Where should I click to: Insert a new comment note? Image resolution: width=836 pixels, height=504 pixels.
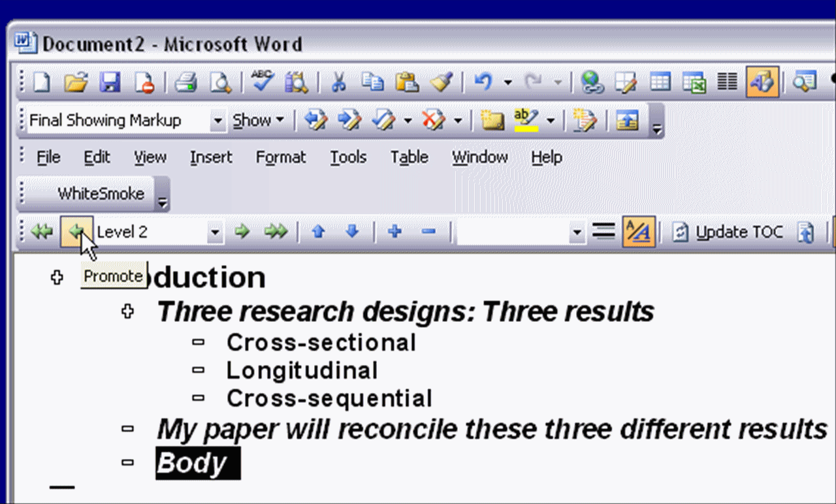pyautogui.click(x=491, y=120)
